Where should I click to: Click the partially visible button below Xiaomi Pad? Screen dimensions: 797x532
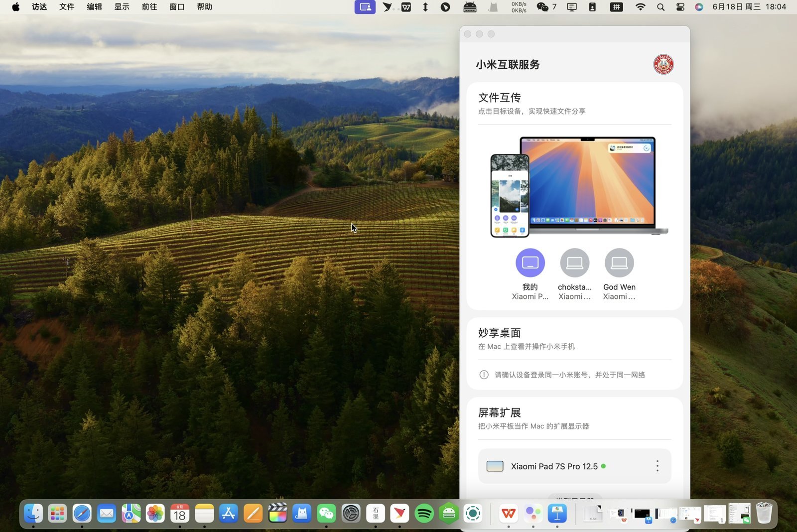point(574,497)
